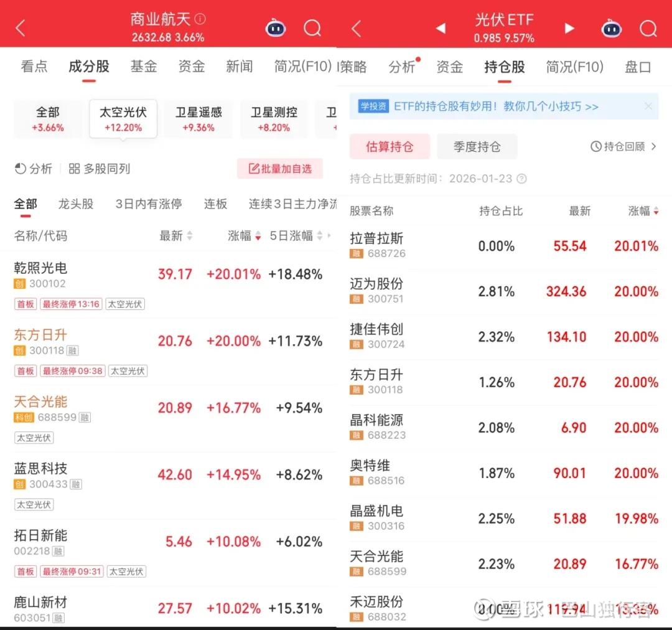672x630 pixels.
Task: Open 盘口 tab
Action: click(638, 67)
